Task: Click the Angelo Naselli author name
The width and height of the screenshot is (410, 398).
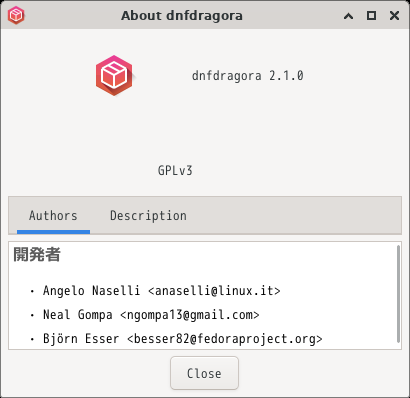Action: click(91, 291)
